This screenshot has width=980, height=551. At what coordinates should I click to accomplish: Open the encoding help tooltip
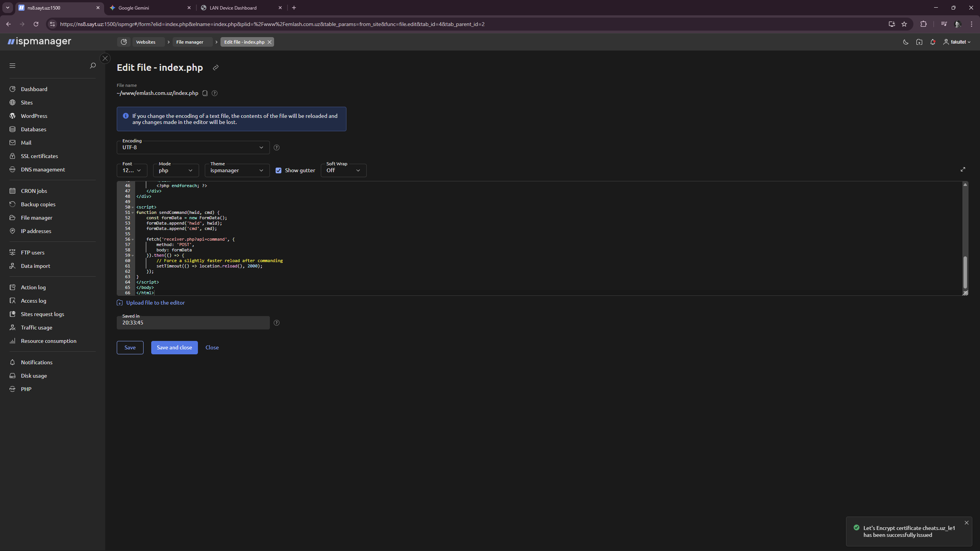pyautogui.click(x=277, y=147)
